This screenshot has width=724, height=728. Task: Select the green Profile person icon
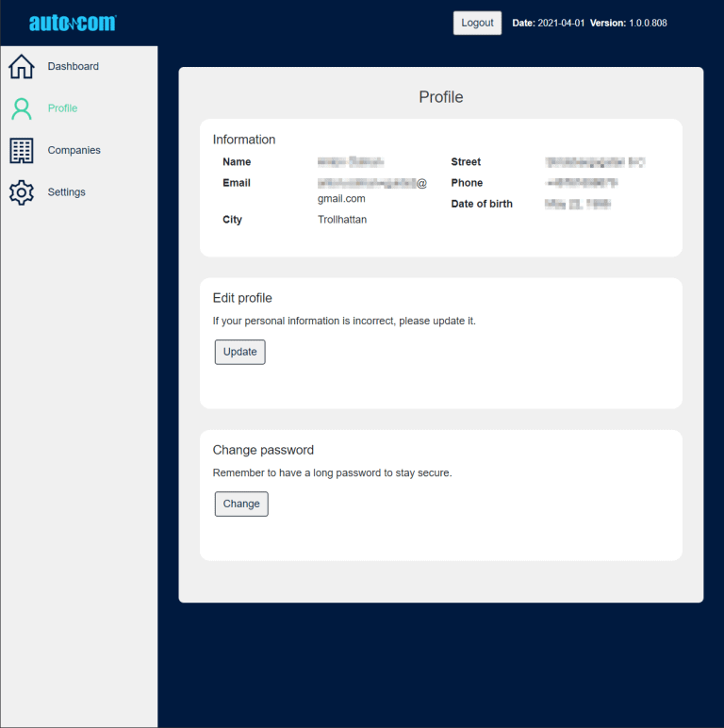[22, 108]
